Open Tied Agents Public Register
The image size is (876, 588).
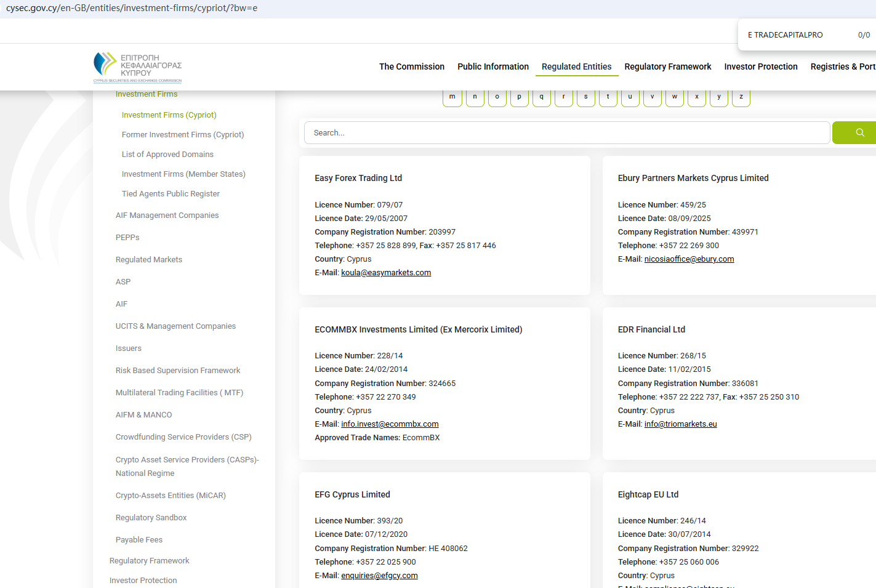point(171,194)
